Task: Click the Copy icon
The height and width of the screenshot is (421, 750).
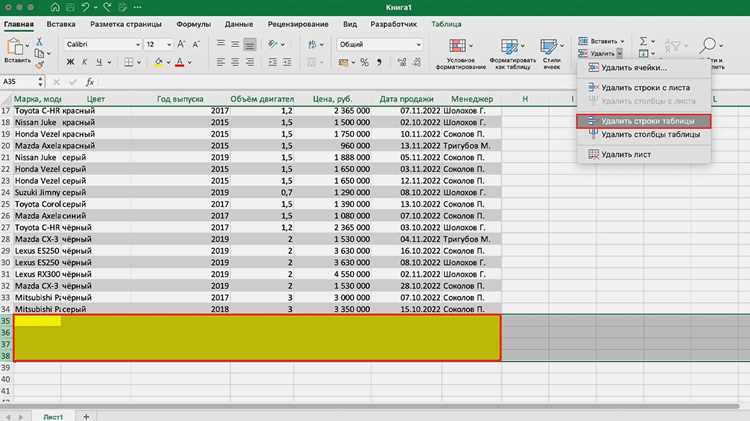Action: click(40, 54)
